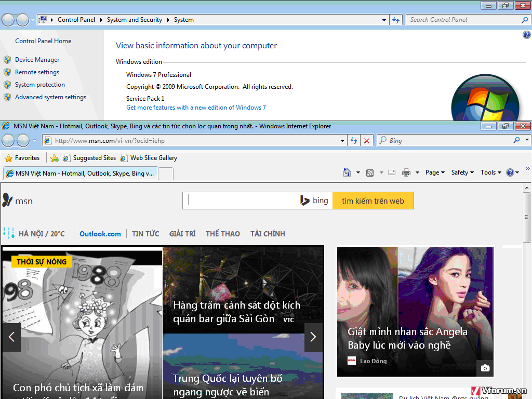
Task: Click the camera icon on Angela Baby photo
Action: pyautogui.click(x=485, y=368)
